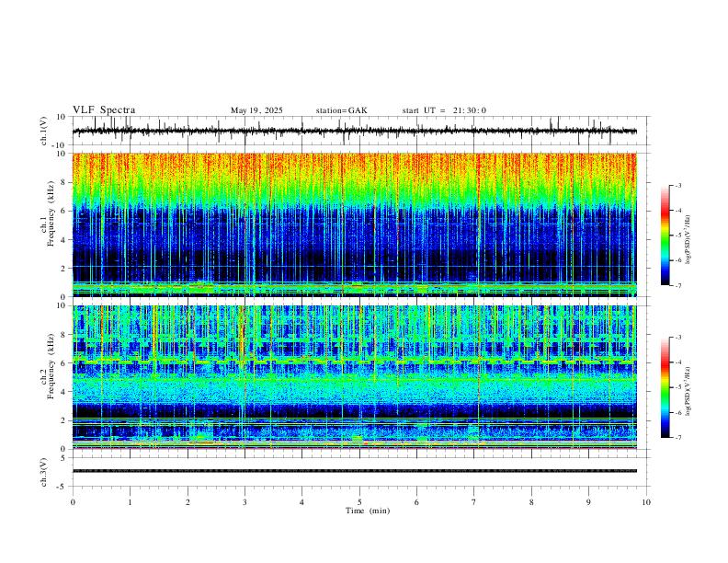Click the "9" time axis tick label
The image size is (728, 563).
coord(588,502)
